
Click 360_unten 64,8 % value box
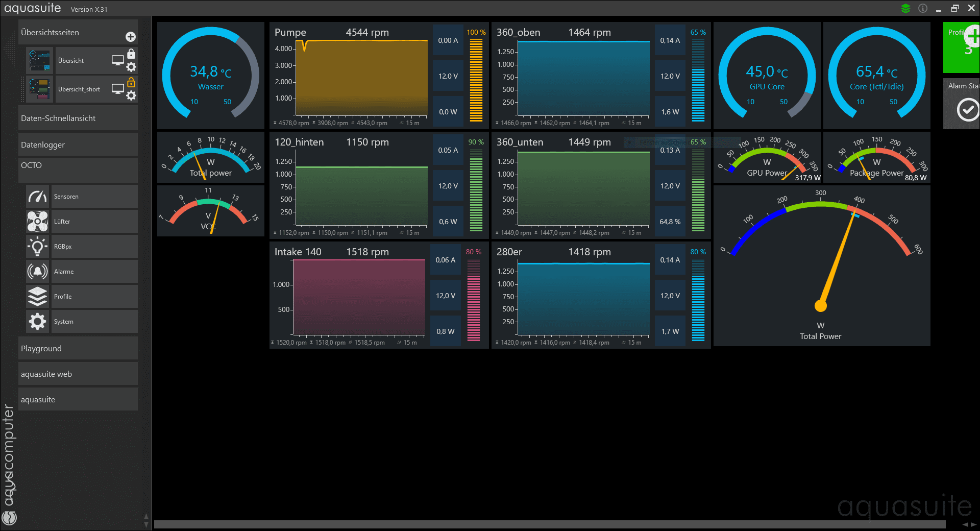pyautogui.click(x=670, y=222)
